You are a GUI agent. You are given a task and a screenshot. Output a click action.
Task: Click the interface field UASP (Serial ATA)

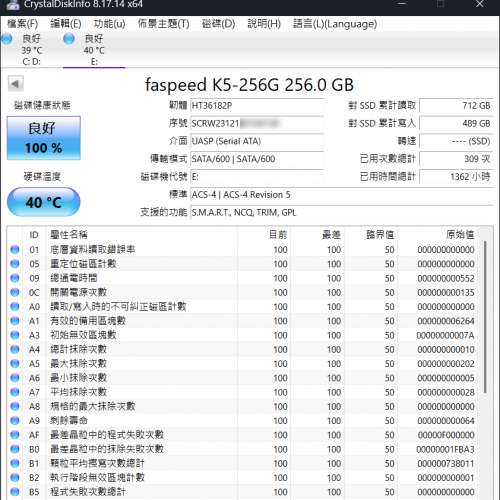click(x=257, y=141)
